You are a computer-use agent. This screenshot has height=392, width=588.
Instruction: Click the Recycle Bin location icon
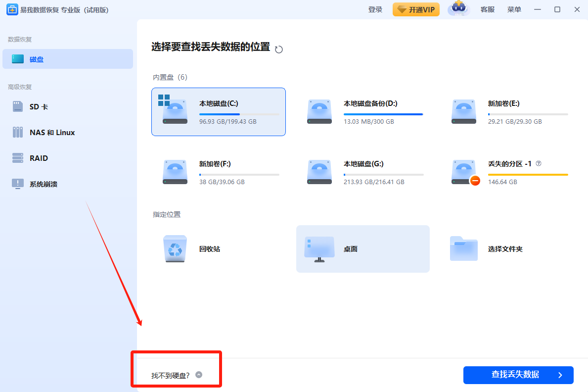tap(175, 249)
